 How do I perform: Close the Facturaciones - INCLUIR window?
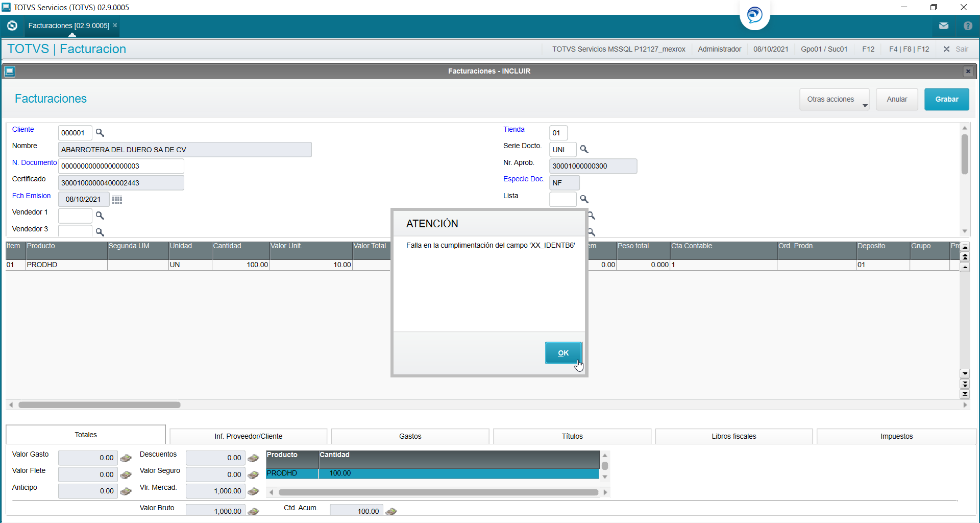[x=968, y=72]
